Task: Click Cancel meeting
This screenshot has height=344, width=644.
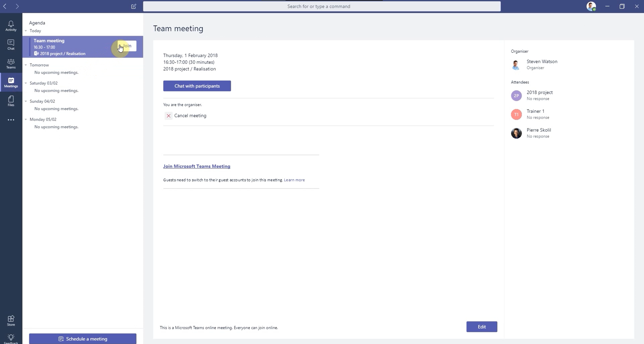Action: pos(190,116)
